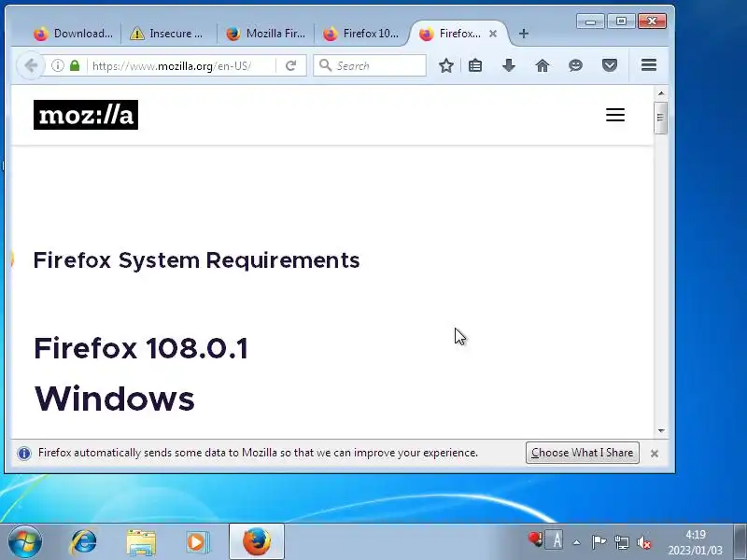
Task: Show your bookmarks list icon
Action: coord(475,65)
